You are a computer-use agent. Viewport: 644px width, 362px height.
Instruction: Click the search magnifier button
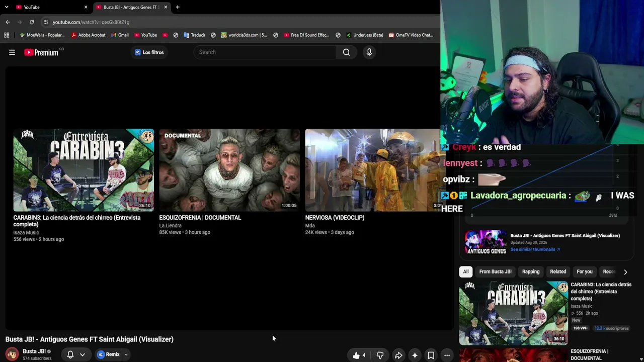(346, 52)
